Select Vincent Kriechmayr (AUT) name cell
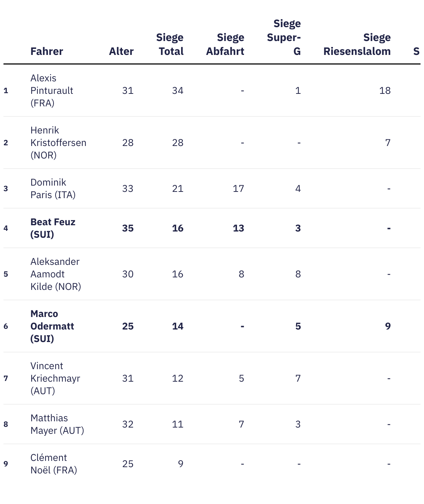Viewport: 424px width, 504px height. point(55,378)
